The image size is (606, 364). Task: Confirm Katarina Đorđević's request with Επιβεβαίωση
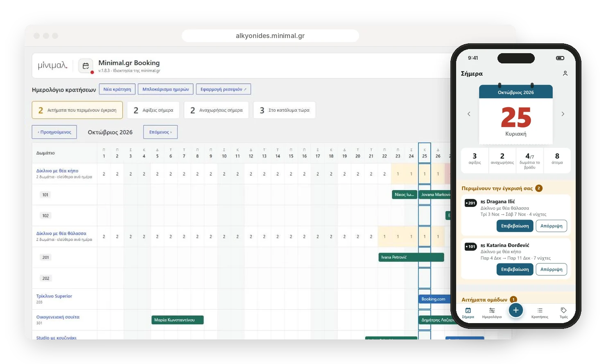(x=515, y=270)
